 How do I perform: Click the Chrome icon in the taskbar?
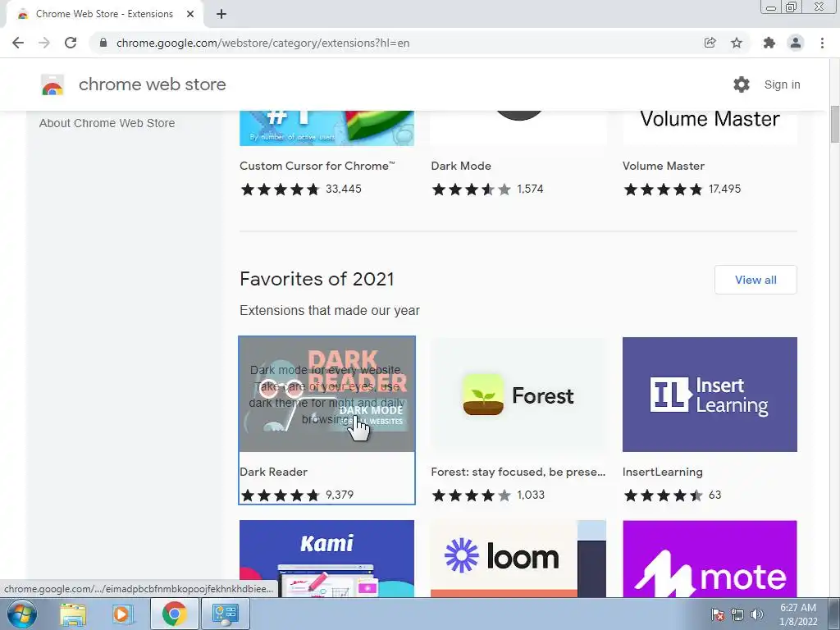click(174, 614)
